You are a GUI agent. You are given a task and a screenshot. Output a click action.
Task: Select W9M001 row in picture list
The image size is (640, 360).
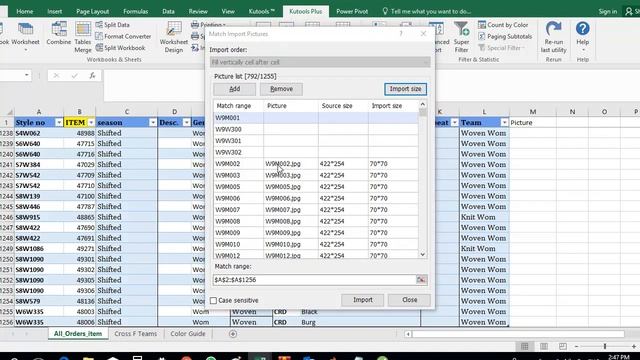pos(316,118)
